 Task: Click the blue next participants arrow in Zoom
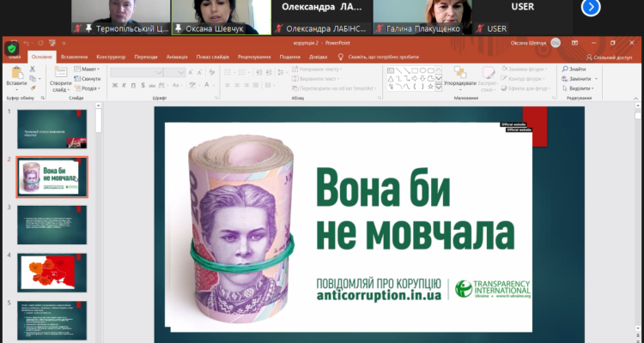pyautogui.click(x=591, y=7)
